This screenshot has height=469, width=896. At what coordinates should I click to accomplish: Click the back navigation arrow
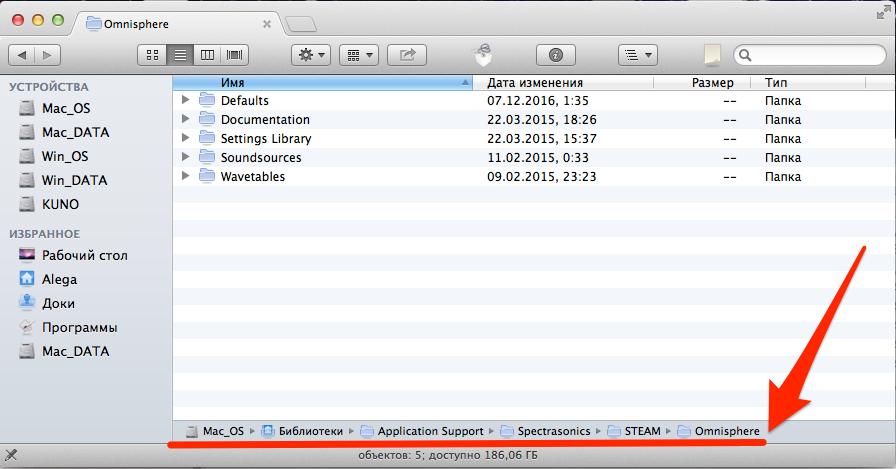coord(21,55)
